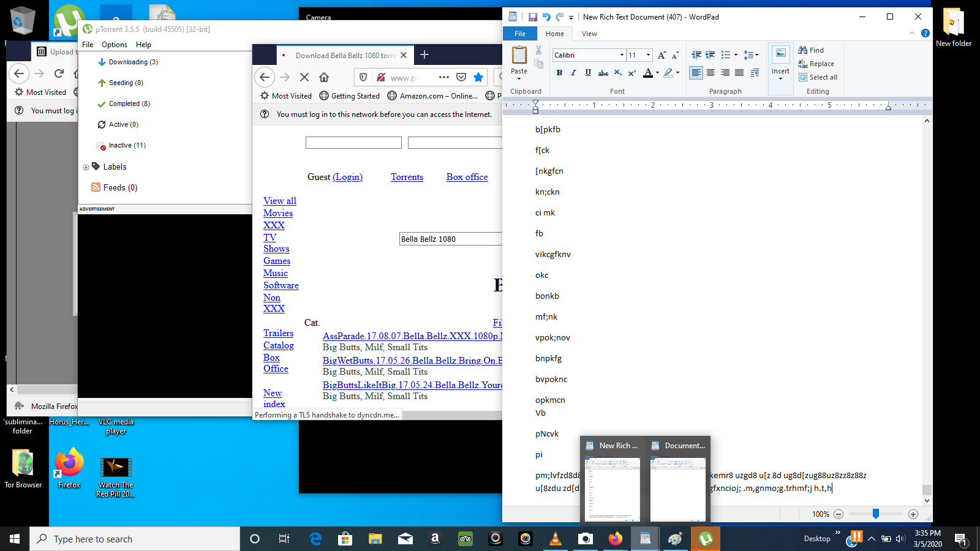Click the Box office link at page top

tap(467, 177)
